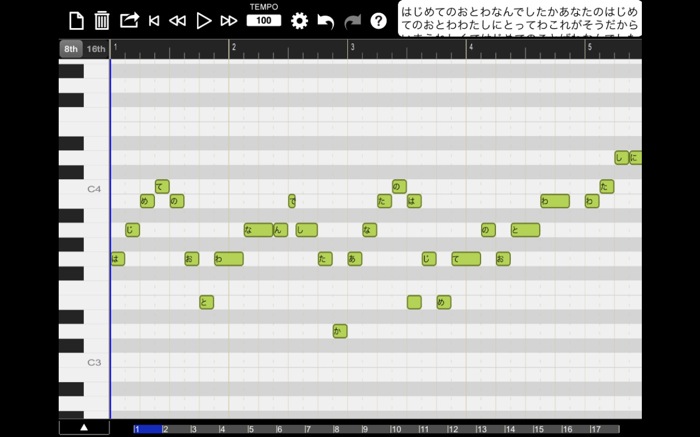Jump to bar 17 in bottom navigator

(604, 429)
